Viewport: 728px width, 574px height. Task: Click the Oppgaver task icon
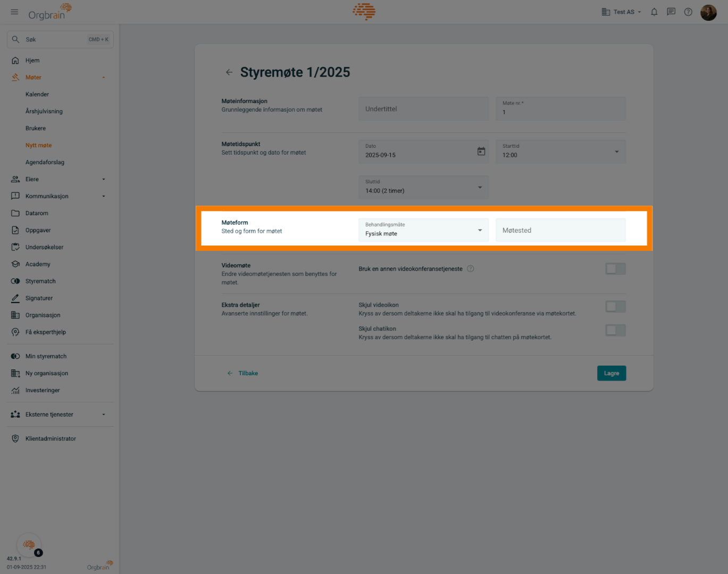pos(15,231)
